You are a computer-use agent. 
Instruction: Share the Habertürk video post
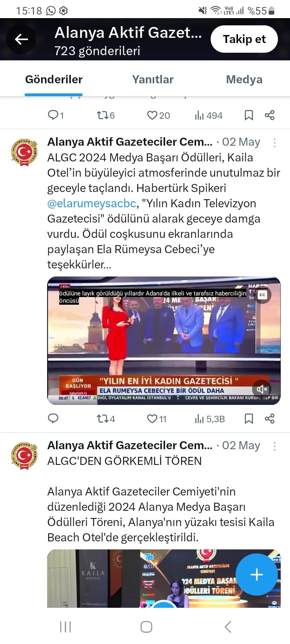click(x=269, y=419)
